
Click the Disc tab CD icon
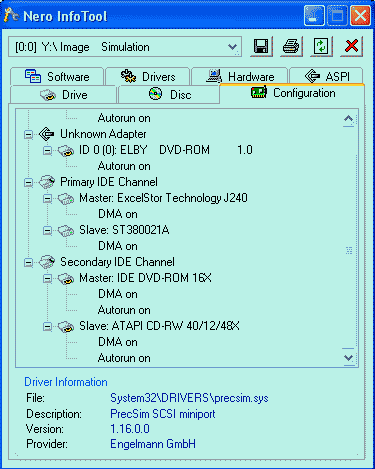(155, 94)
